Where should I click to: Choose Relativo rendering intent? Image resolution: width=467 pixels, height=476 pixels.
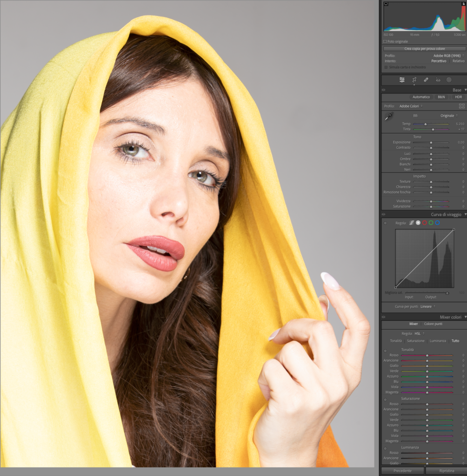[459, 61]
